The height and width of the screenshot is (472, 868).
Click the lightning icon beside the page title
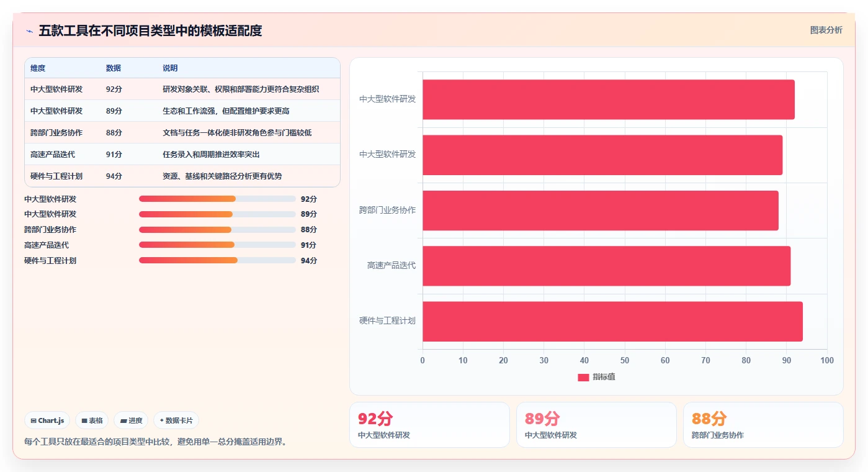pos(29,31)
